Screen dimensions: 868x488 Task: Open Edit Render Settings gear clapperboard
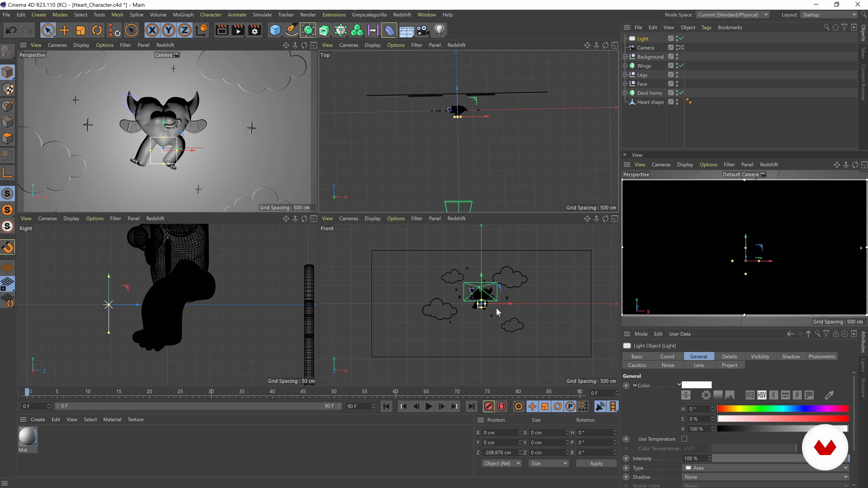255,30
